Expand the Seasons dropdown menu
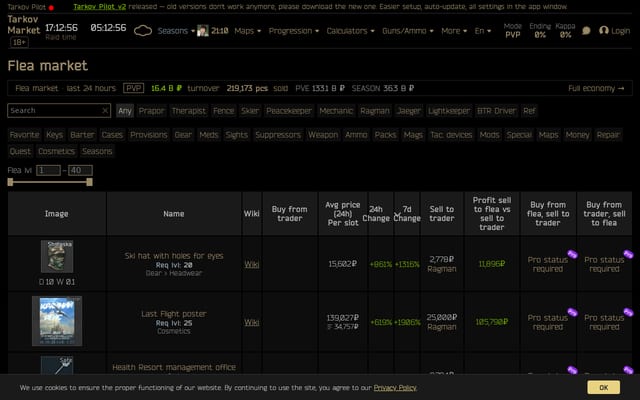The image size is (640, 400). click(x=176, y=31)
